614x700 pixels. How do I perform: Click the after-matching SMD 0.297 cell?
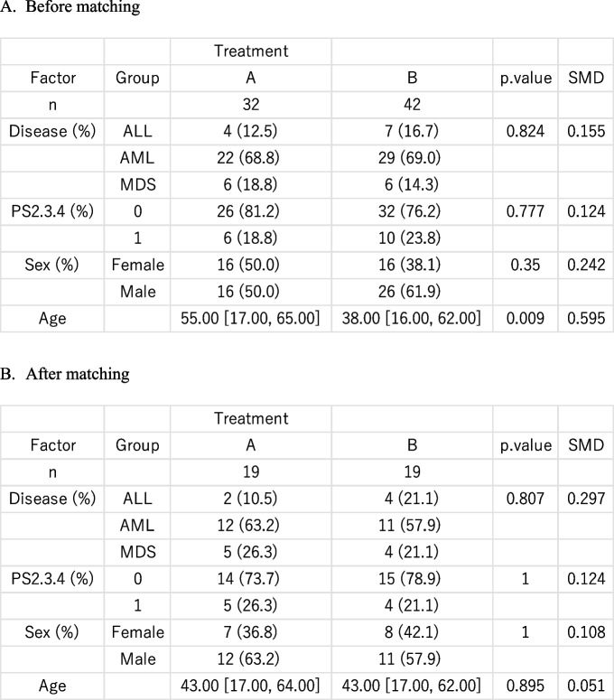coord(586,499)
